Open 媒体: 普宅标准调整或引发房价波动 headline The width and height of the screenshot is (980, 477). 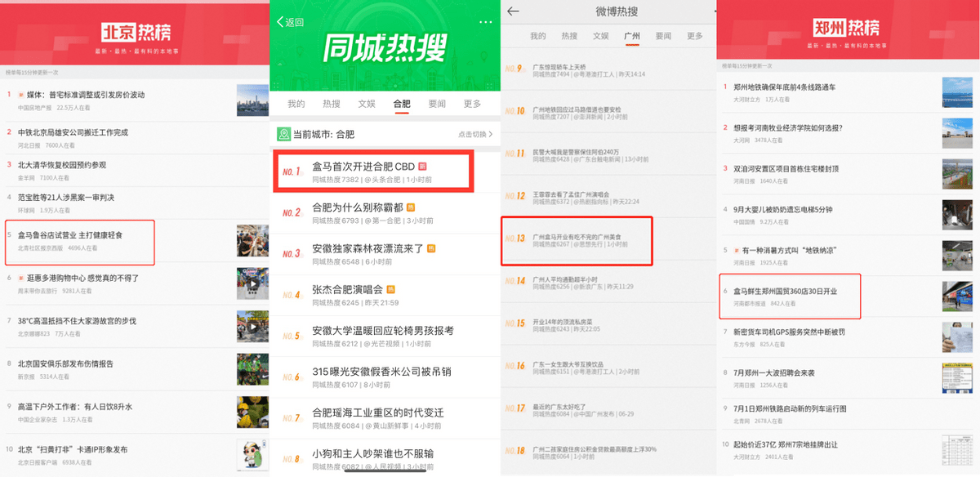[86, 95]
